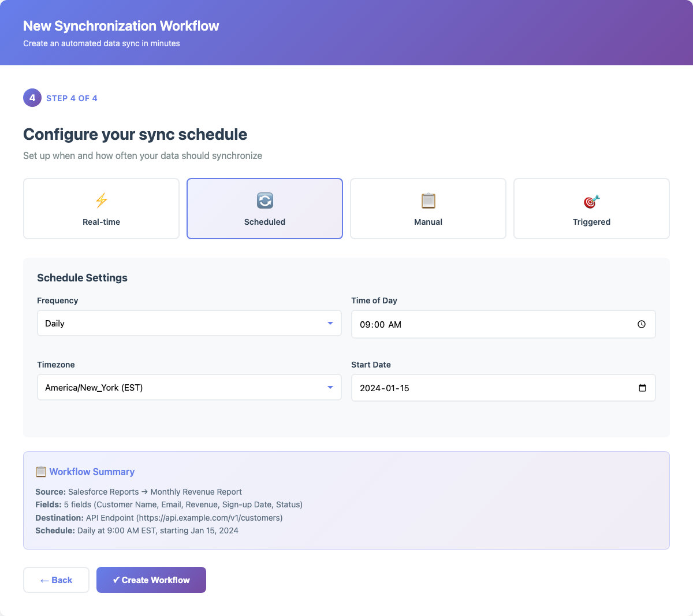Open the Start Date calendar picker
Image resolution: width=693 pixels, height=616 pixels.
pos(503,388)
